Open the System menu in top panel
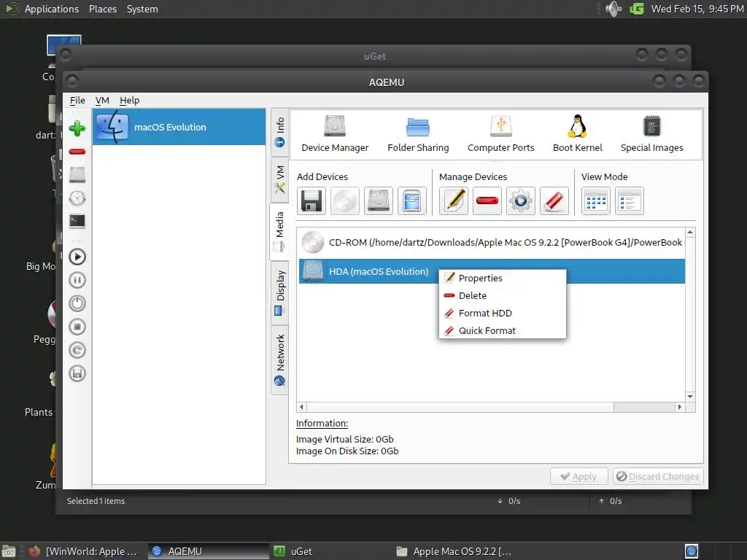 pos(142,9)
